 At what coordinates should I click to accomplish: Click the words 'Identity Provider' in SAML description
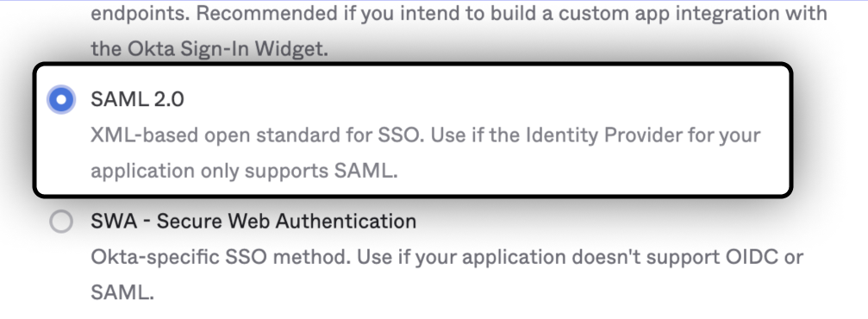pyautogui.click(x=603, y=135)
